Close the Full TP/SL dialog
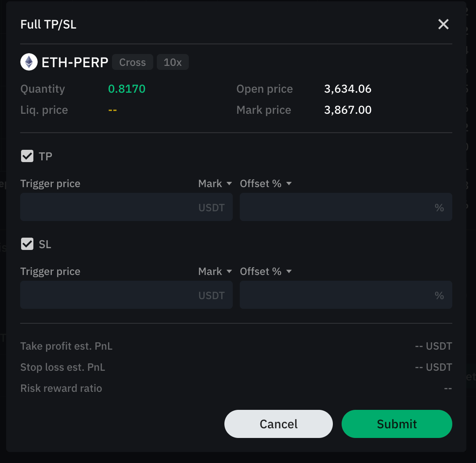 click(x=443, y=24)
